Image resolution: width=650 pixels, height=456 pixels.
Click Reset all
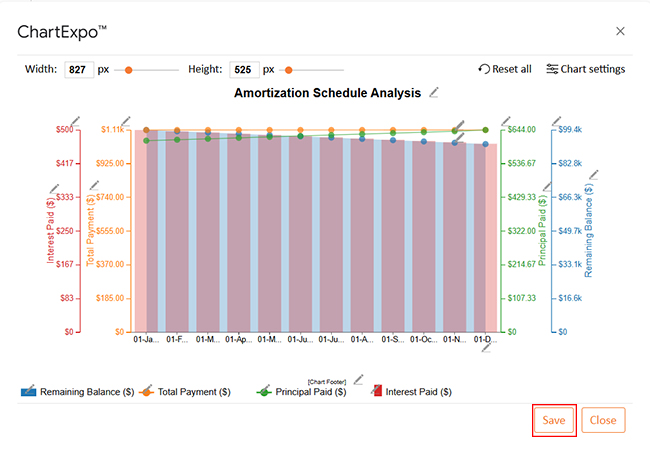pyautogui.click(x=505, y=69)
